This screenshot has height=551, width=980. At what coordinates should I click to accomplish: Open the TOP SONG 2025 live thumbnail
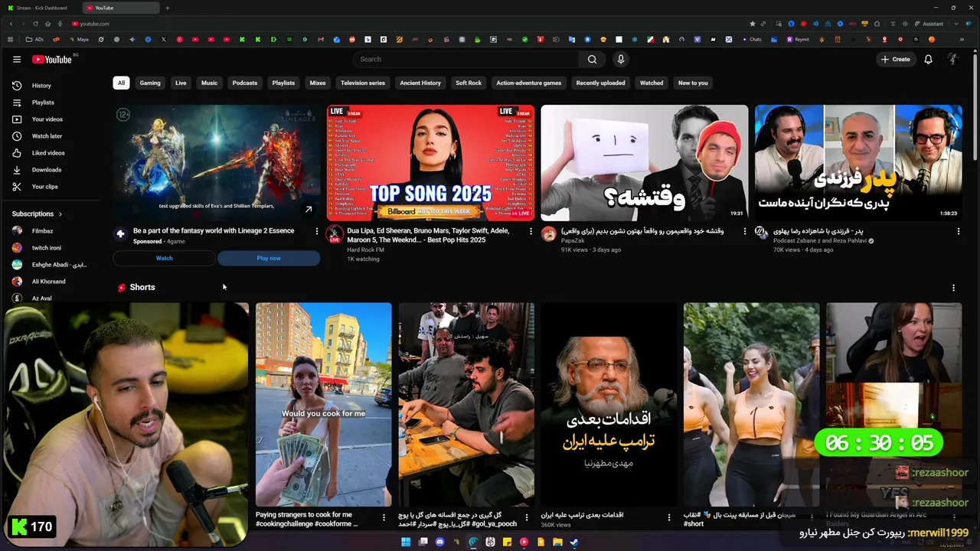tap(430, 163)
